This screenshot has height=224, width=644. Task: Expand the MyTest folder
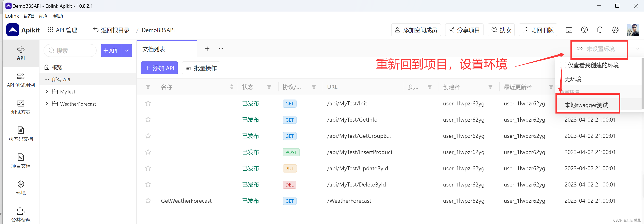(47, 92)
